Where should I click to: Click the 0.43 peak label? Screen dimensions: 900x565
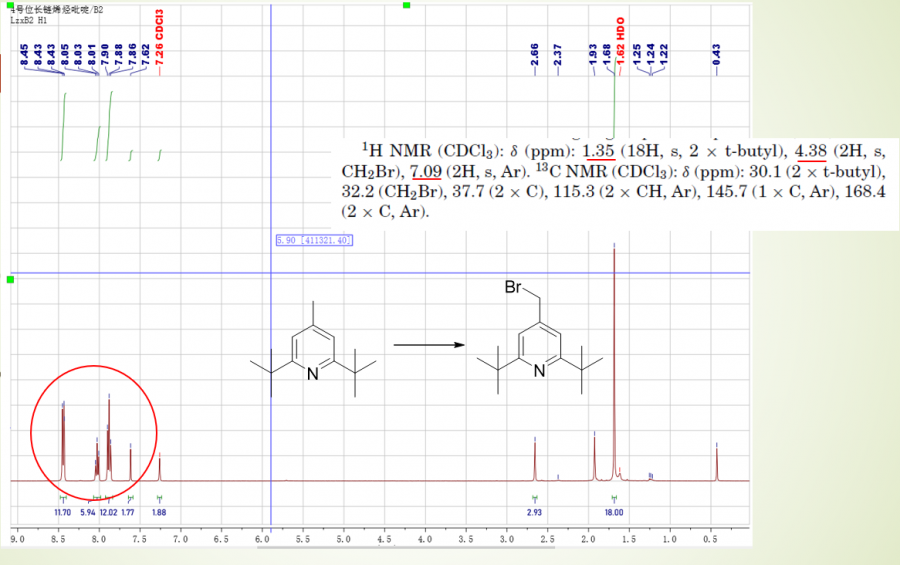tap(716, 54)
